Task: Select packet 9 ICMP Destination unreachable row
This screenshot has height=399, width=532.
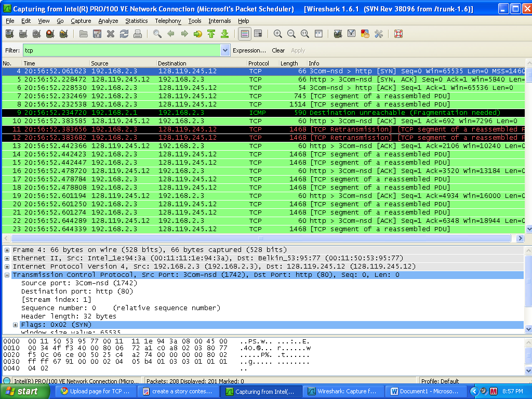Action: (263, 113)
